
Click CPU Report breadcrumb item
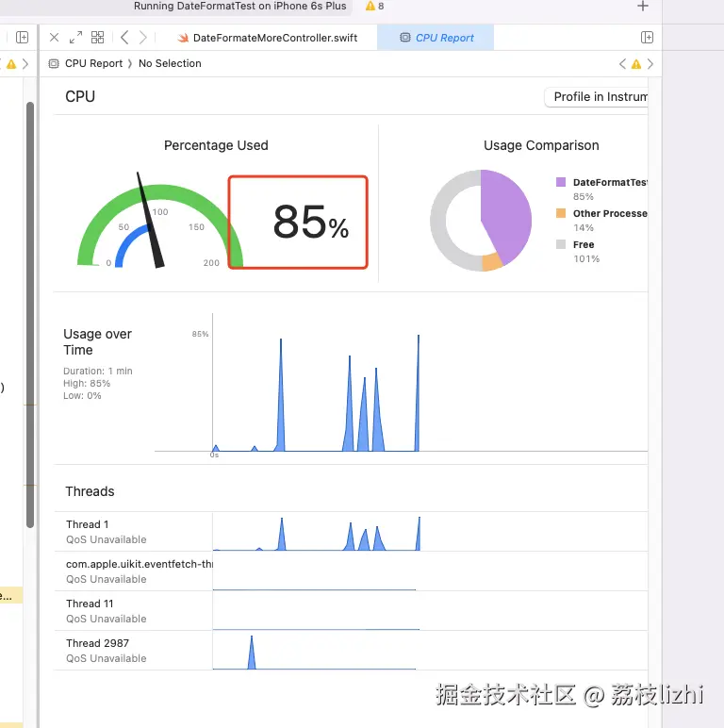(x=93, y=63)
